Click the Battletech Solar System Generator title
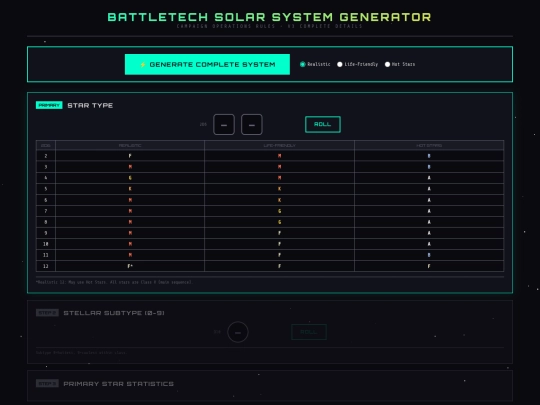The image size is (540, 405). point(269,17)
